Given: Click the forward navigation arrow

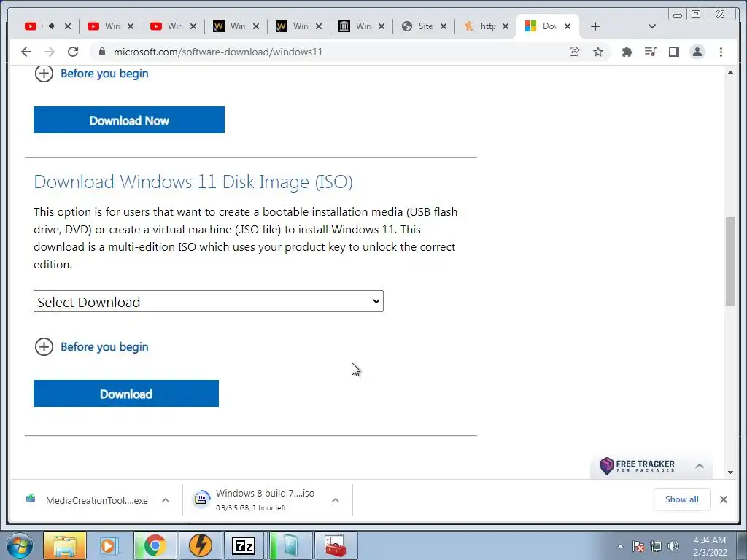Looking at the screenshot, I should tap(50, 52).
